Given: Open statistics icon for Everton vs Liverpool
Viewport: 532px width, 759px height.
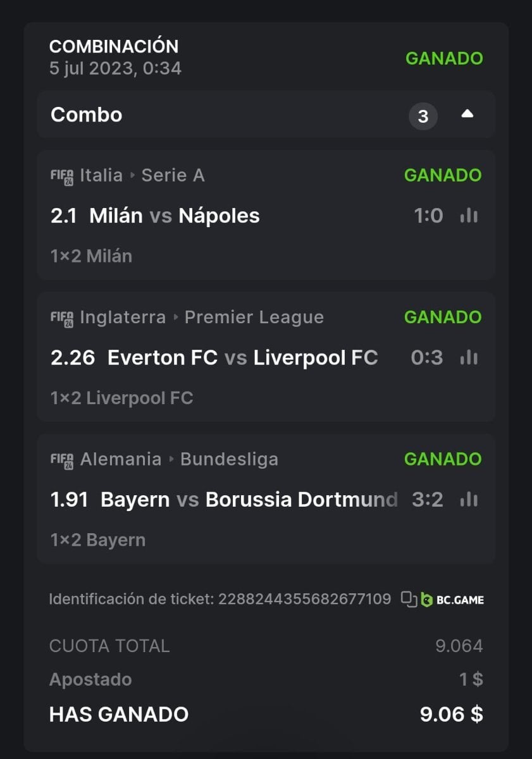Looking at the screenshot, I should click(469, 358).
